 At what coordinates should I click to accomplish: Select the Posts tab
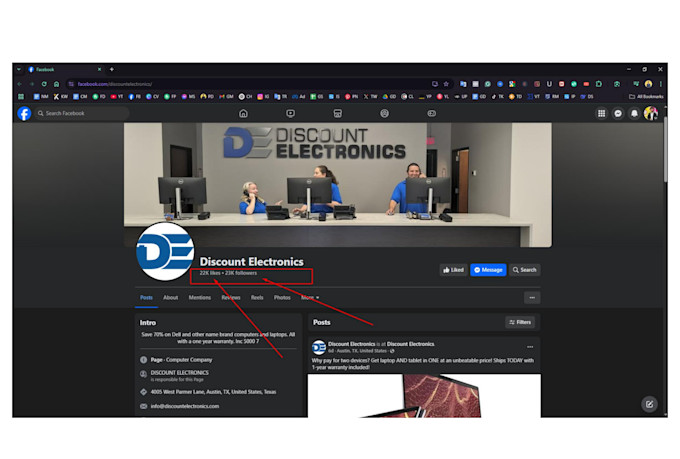[x=146, y=298]
